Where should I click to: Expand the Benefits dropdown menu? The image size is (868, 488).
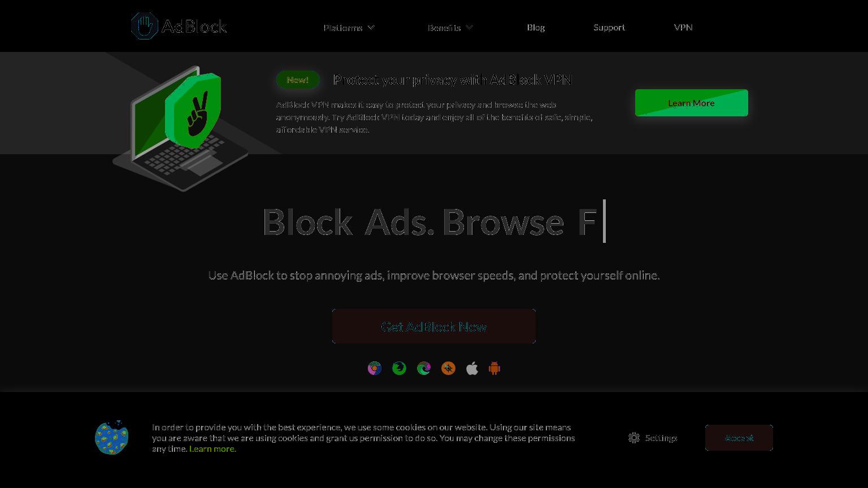[x=450, y=27]
